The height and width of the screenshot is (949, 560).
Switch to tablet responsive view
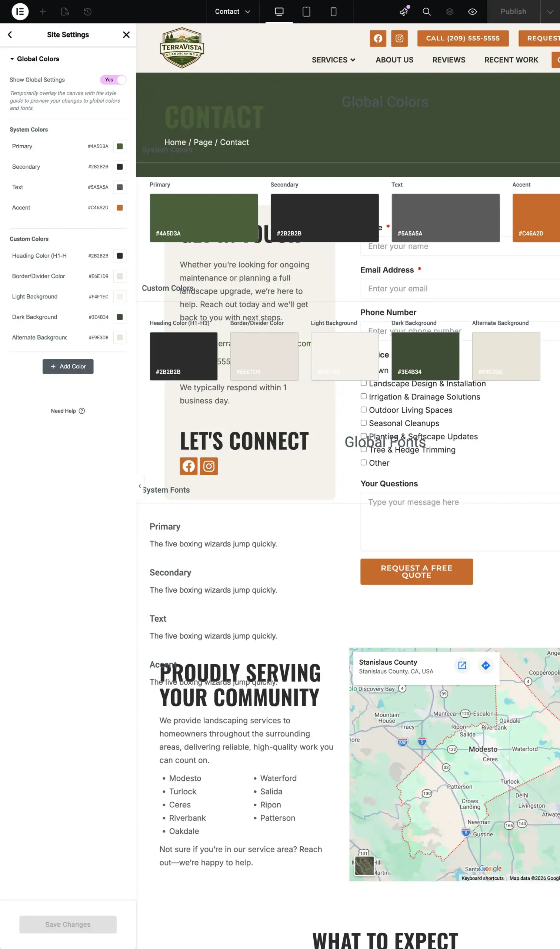[x=306, y=12]
